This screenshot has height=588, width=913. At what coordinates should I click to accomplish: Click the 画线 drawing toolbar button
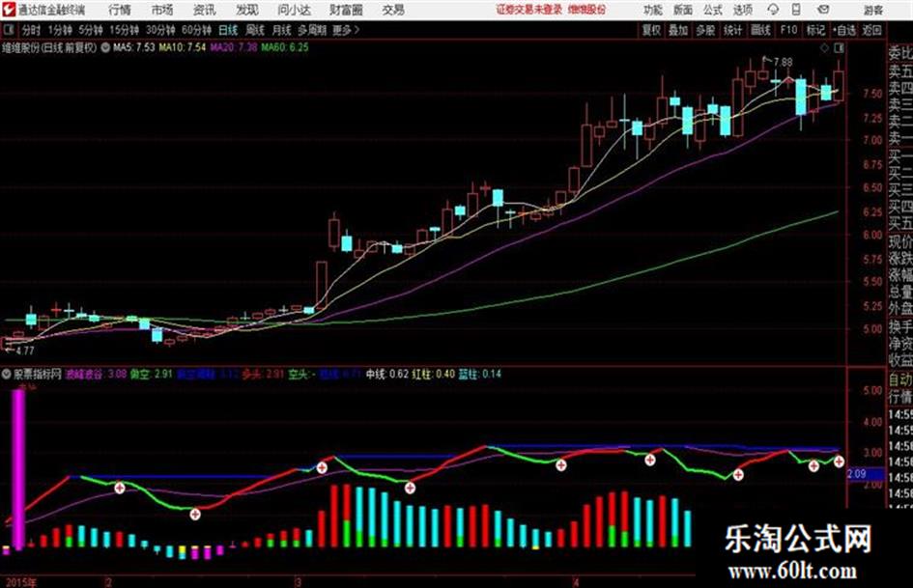click(761, 30)
